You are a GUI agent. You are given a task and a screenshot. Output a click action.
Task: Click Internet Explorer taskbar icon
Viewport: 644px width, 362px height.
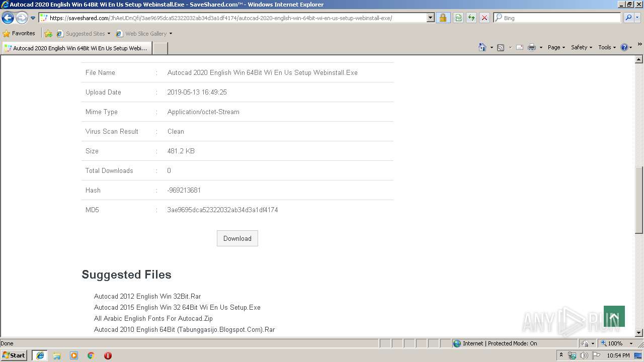click(40, 355)
